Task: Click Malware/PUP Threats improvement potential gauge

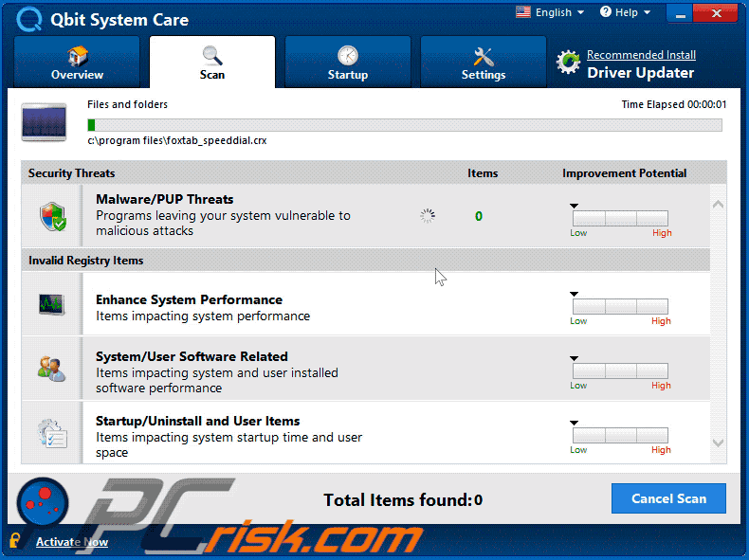Action: point(620,219)
